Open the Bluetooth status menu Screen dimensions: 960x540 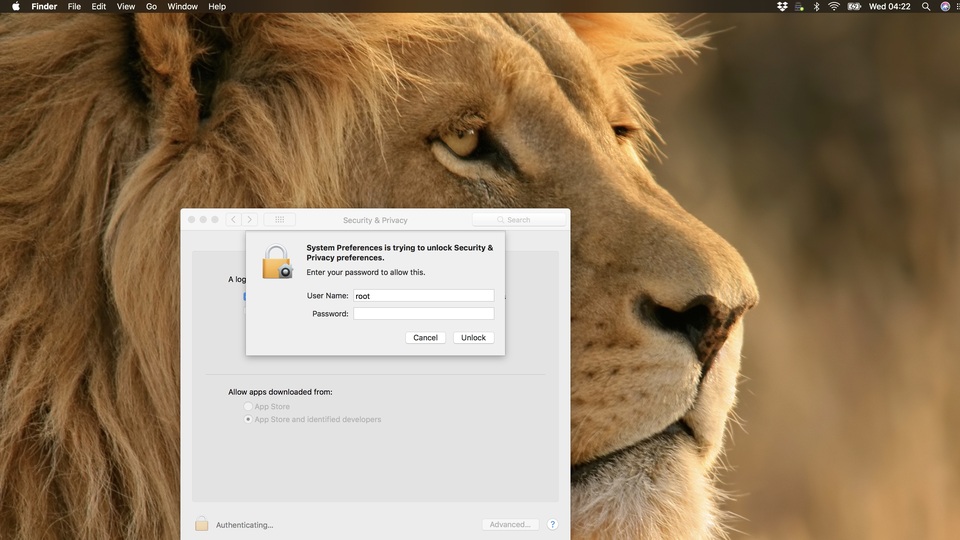coord(816,7)
